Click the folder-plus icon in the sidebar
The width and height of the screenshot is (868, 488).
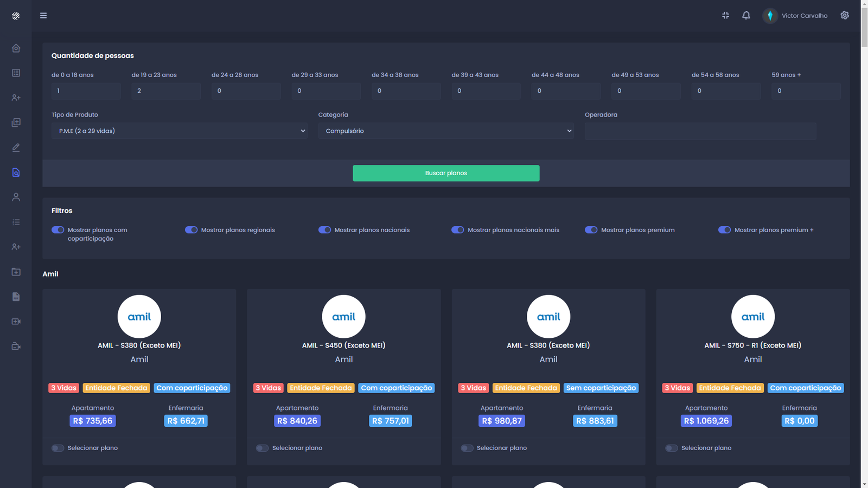[x=16, y=272]
